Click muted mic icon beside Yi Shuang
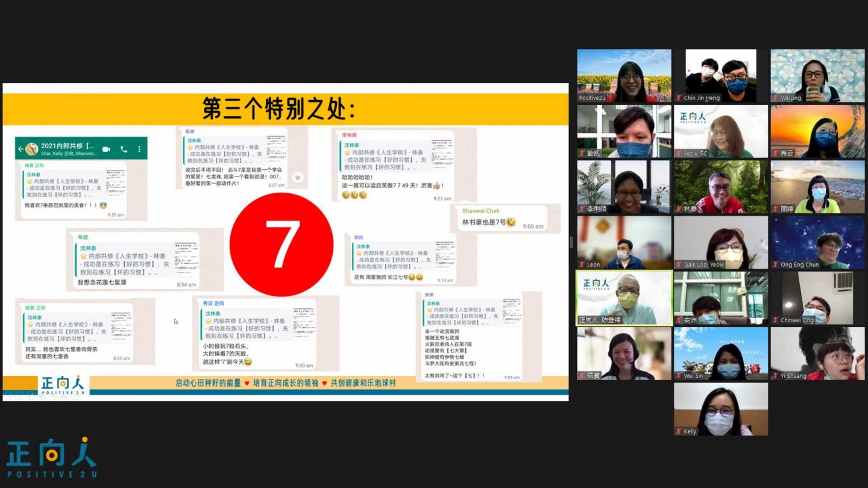Viewport: 868px width, 488px height. click(776, 375)
